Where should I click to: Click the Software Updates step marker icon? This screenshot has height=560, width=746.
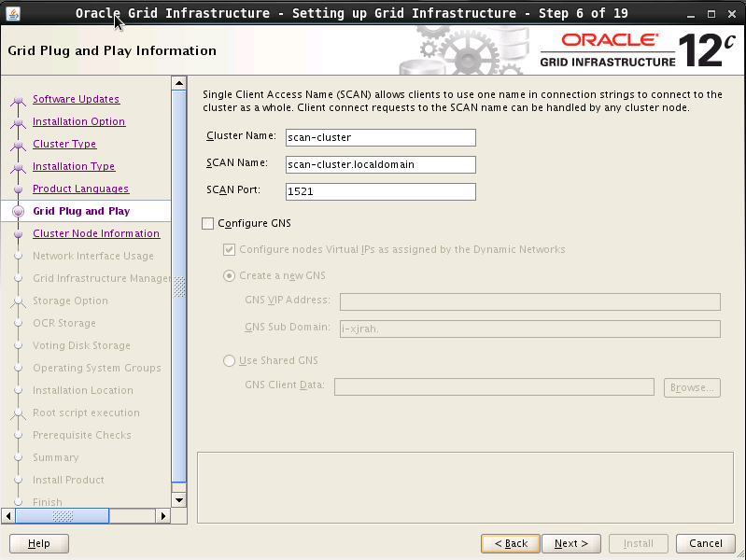(18, 101)
